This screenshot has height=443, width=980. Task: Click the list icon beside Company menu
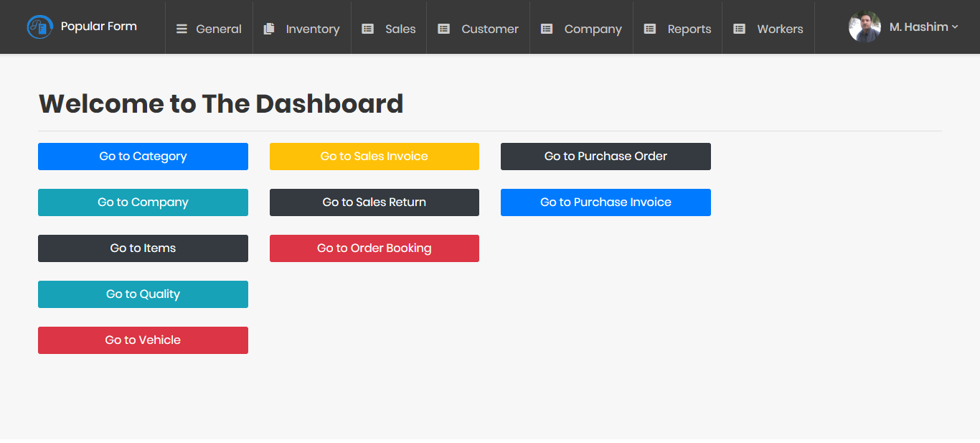click(547, 29)
